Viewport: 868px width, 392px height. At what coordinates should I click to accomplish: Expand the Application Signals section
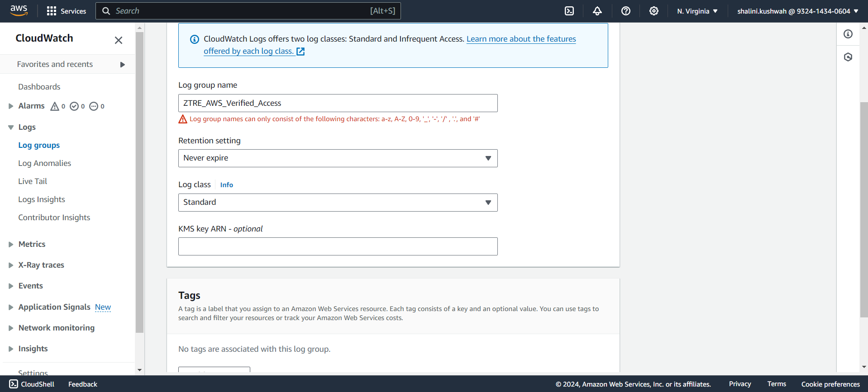pos(11,307)
